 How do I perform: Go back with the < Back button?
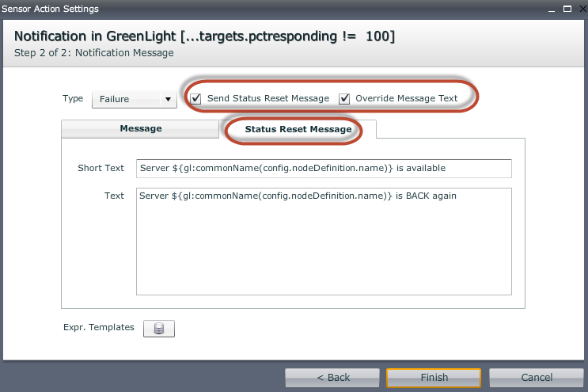(x=332, y=378)
